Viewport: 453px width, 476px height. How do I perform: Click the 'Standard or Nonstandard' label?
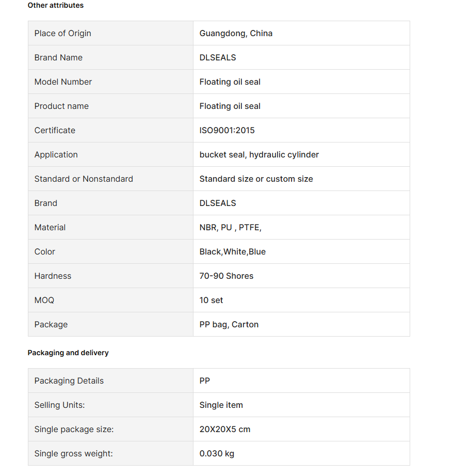point(84,179)
